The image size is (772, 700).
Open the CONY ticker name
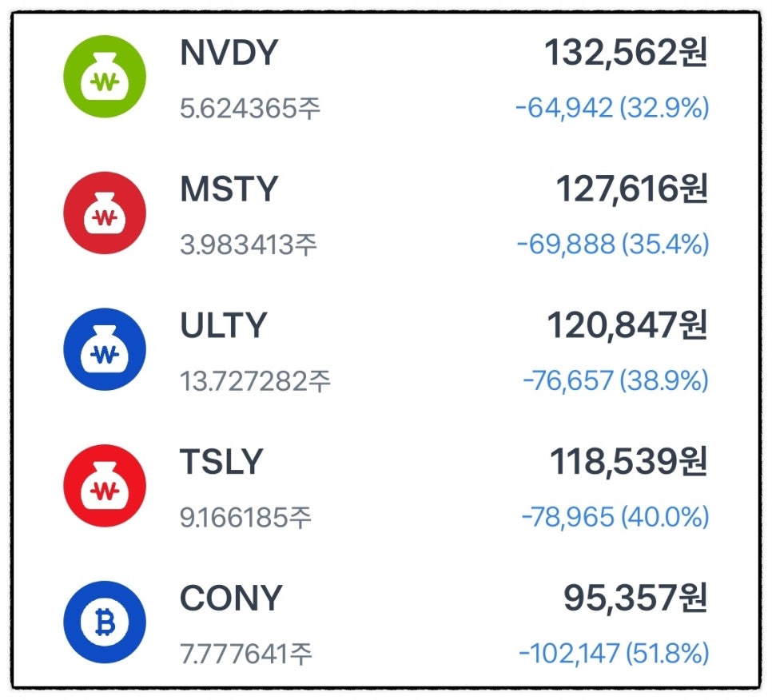[x=231, y=598]
